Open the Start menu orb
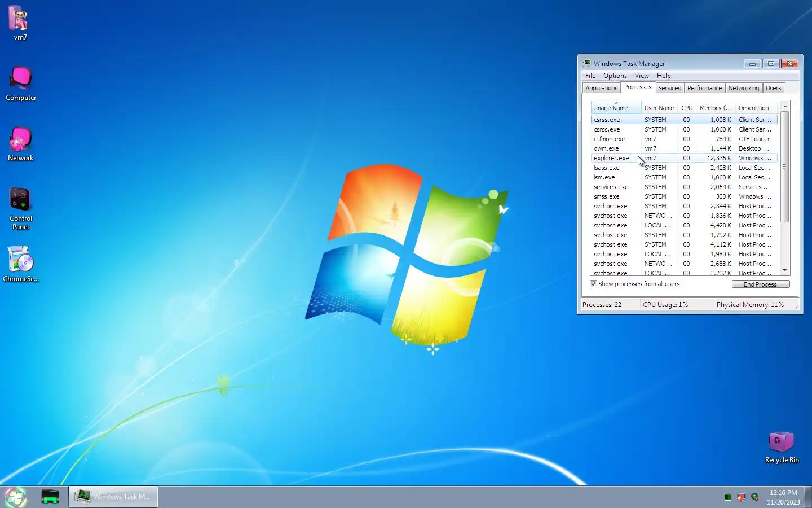This screenshot has height=508, width=812. coord(15,497)
